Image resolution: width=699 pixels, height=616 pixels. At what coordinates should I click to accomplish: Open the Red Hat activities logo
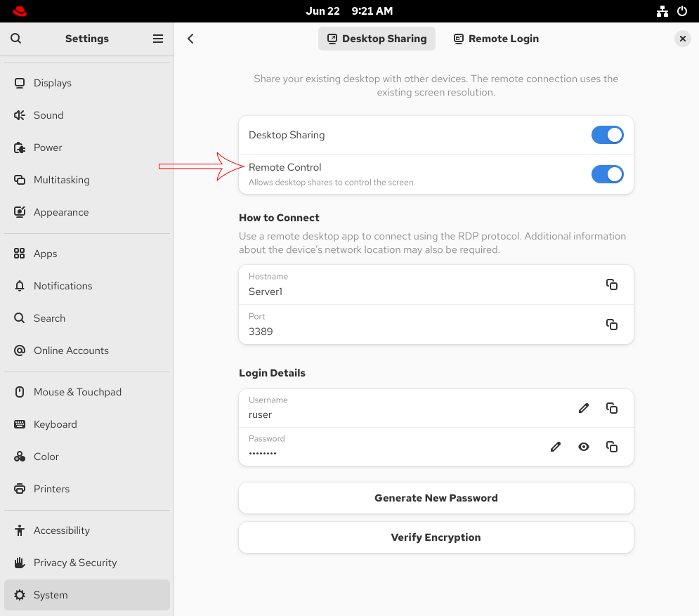[x=19, y=11]
